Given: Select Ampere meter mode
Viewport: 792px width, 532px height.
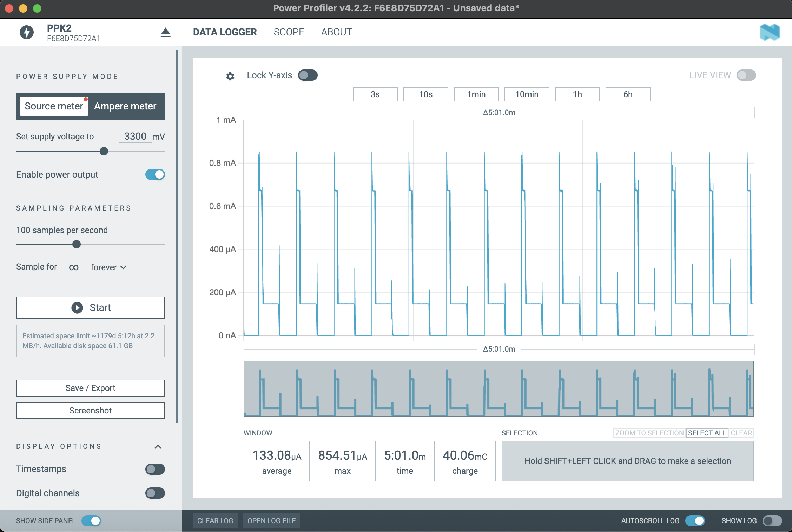Looking at the screenshot, I should pos(125,106).
